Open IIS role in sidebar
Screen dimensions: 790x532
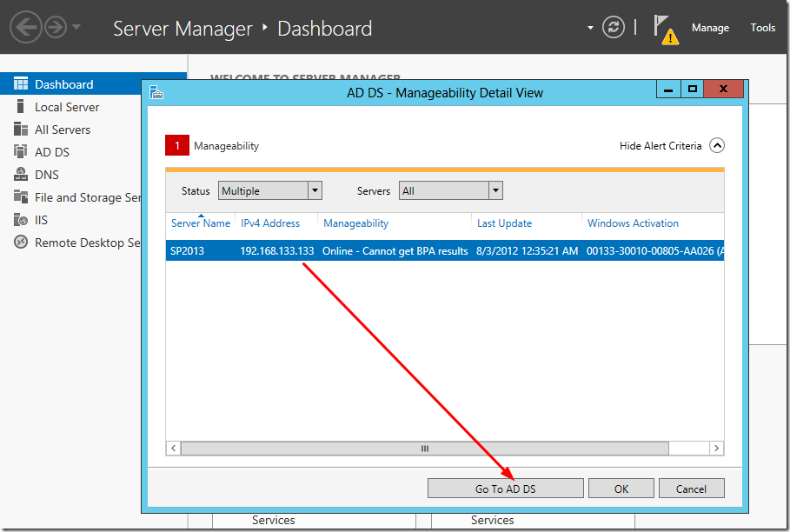pyautogui.click(x=41, y=220)
